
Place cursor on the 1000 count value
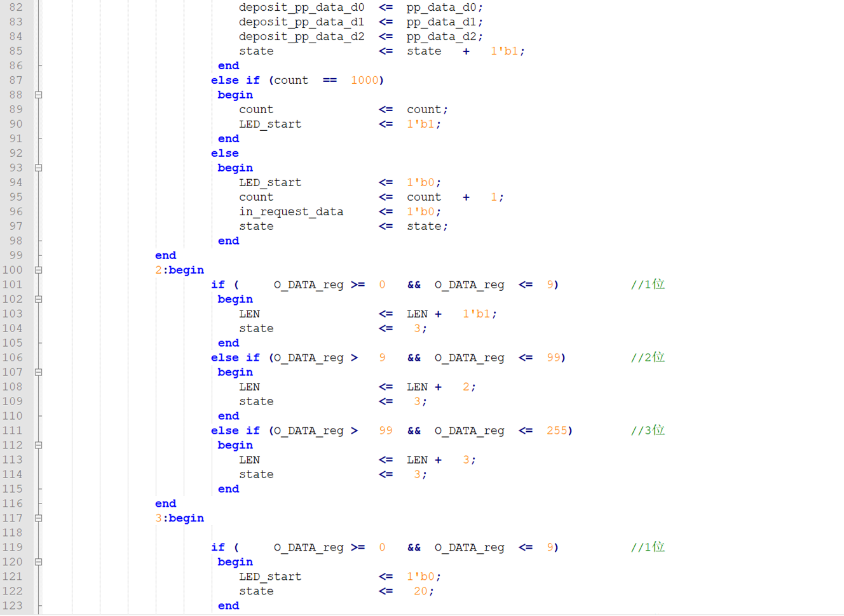tap(364, 81)
